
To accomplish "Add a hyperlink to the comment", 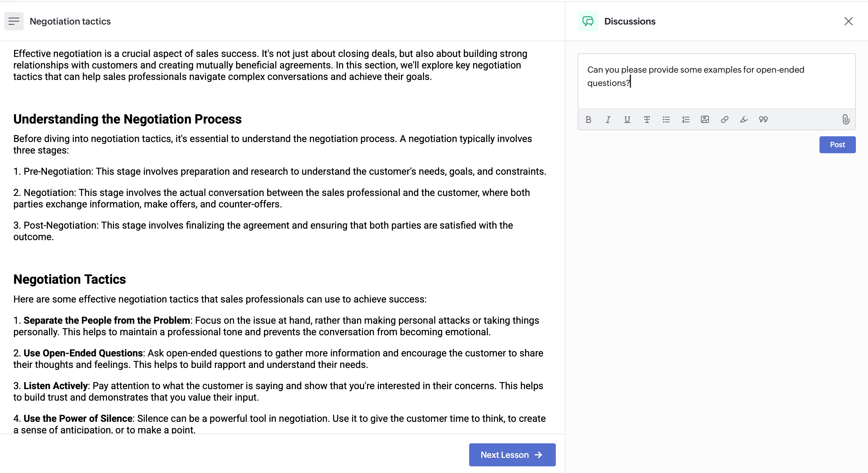I will 724,120.
